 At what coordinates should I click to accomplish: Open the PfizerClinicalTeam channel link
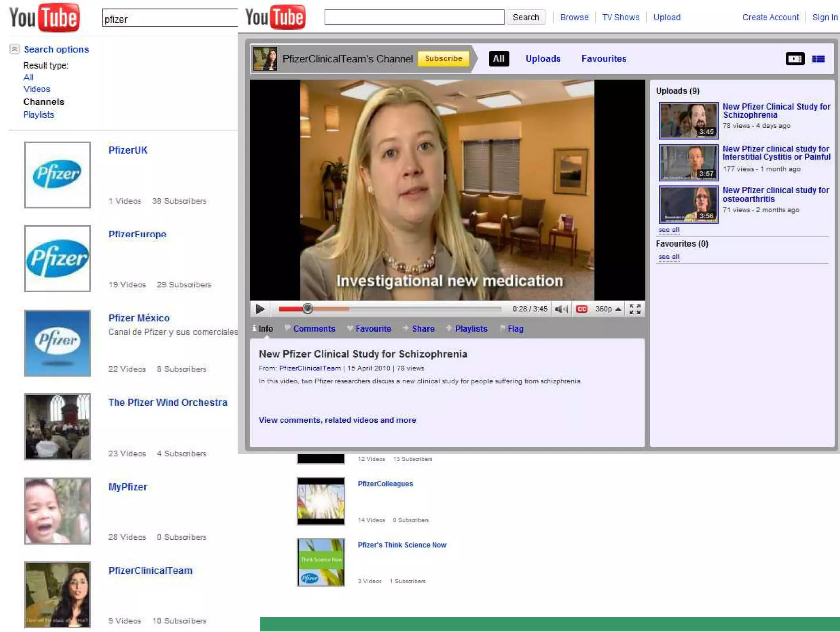coord(150,571)
